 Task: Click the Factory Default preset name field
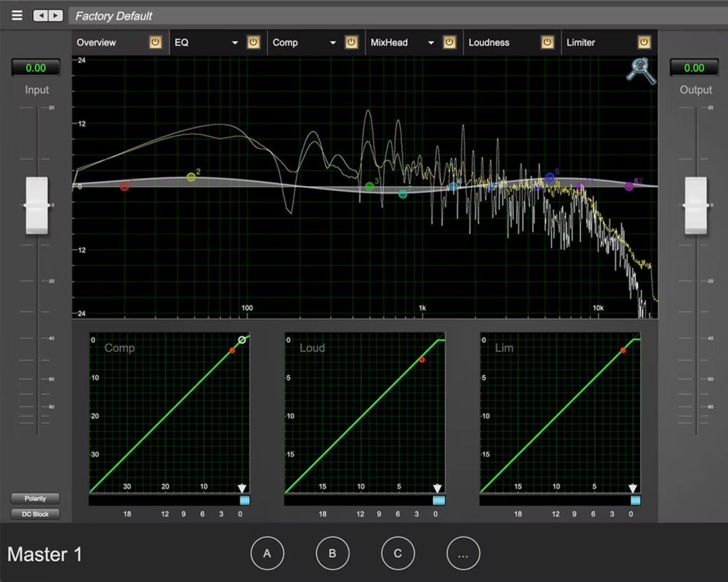click(x=398, y=16)
